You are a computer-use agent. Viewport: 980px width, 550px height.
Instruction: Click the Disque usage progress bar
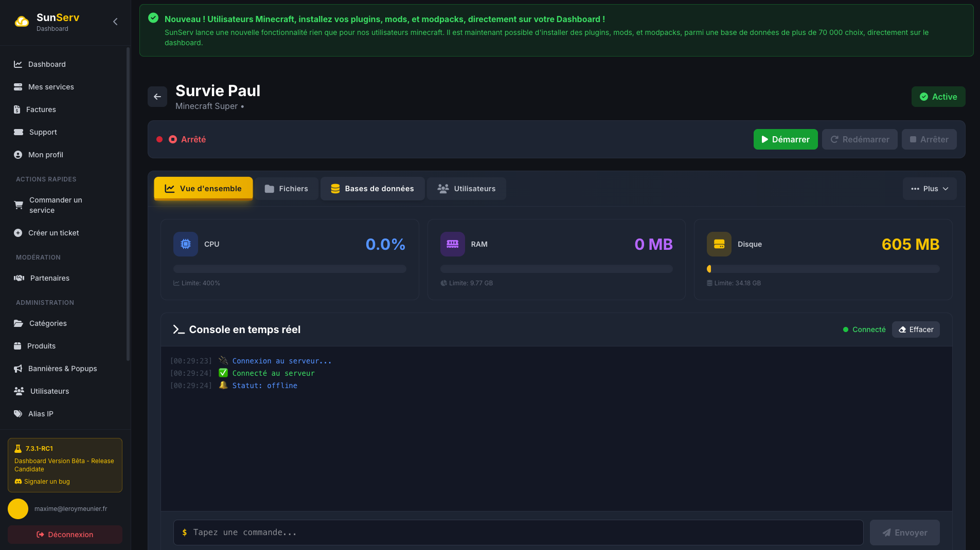(823, 269)
